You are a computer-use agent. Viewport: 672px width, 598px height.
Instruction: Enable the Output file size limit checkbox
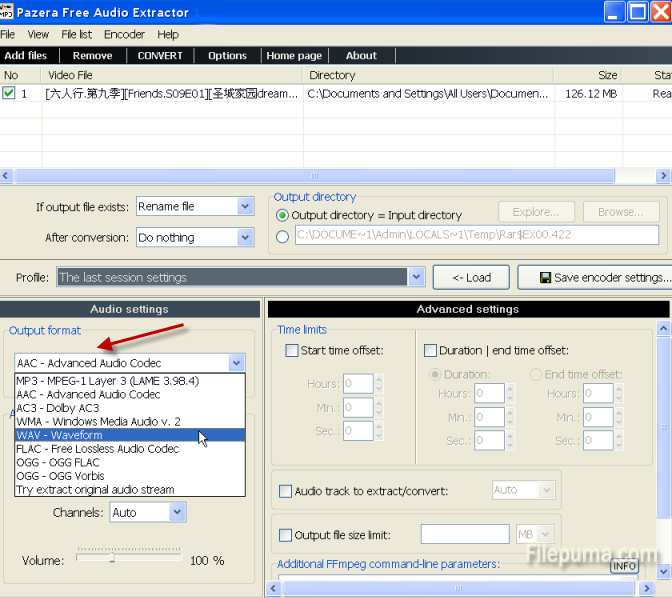(286, 535)
